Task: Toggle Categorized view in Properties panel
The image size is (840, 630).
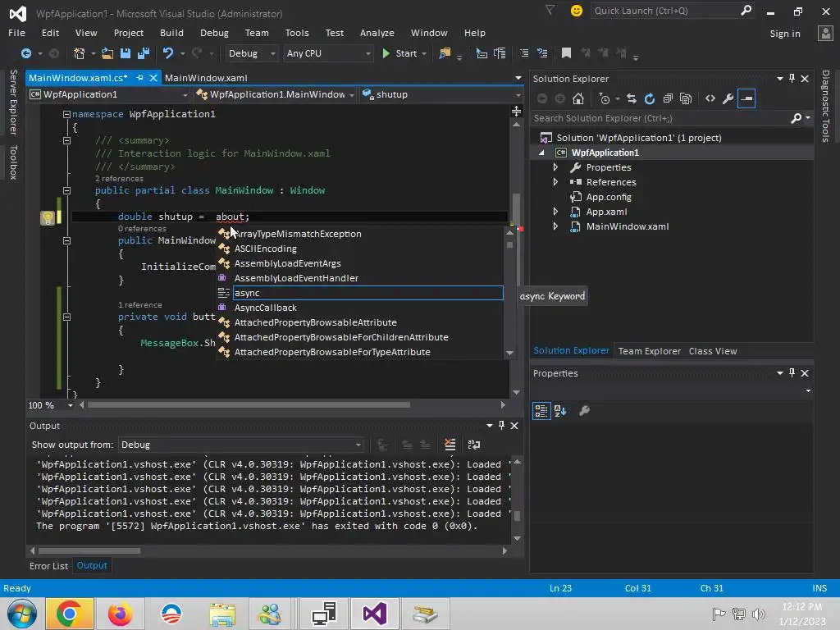Action: (x=541, y=411)
